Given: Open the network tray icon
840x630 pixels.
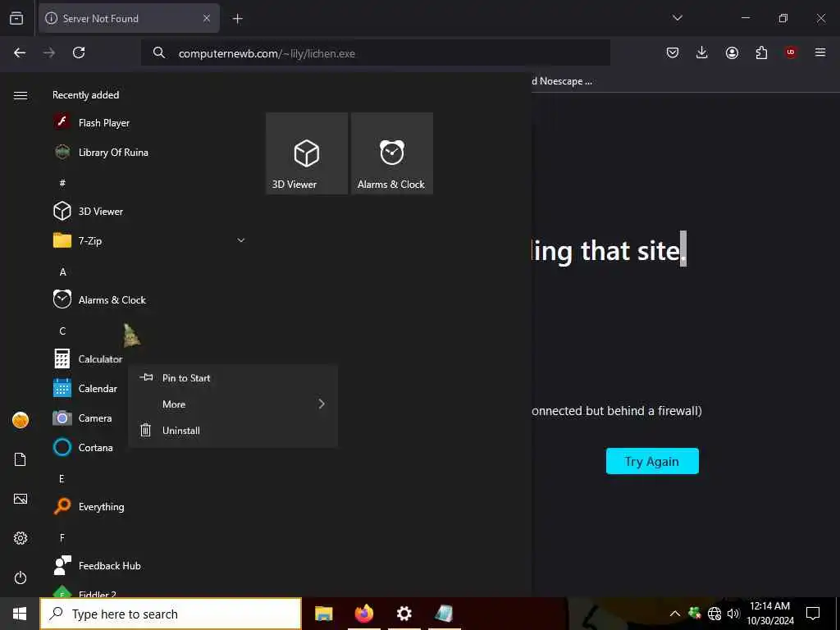Looking at the screenshot, I should point(714,614).
